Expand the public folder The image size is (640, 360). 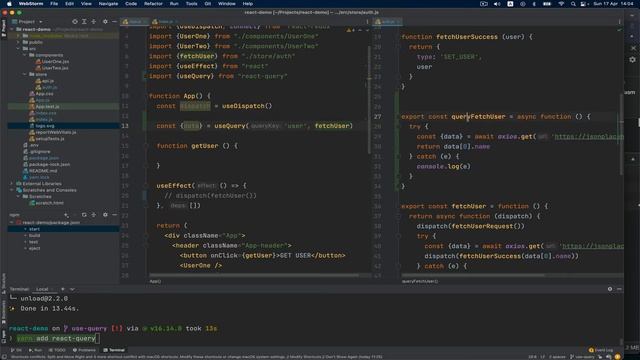[18, 42]
